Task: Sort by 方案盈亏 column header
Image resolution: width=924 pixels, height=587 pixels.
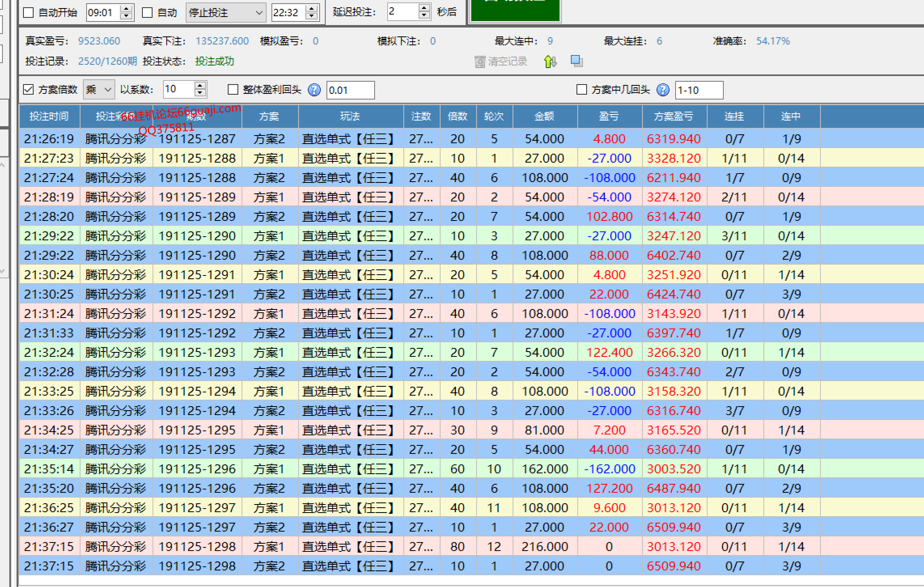Action: [674, 117]
